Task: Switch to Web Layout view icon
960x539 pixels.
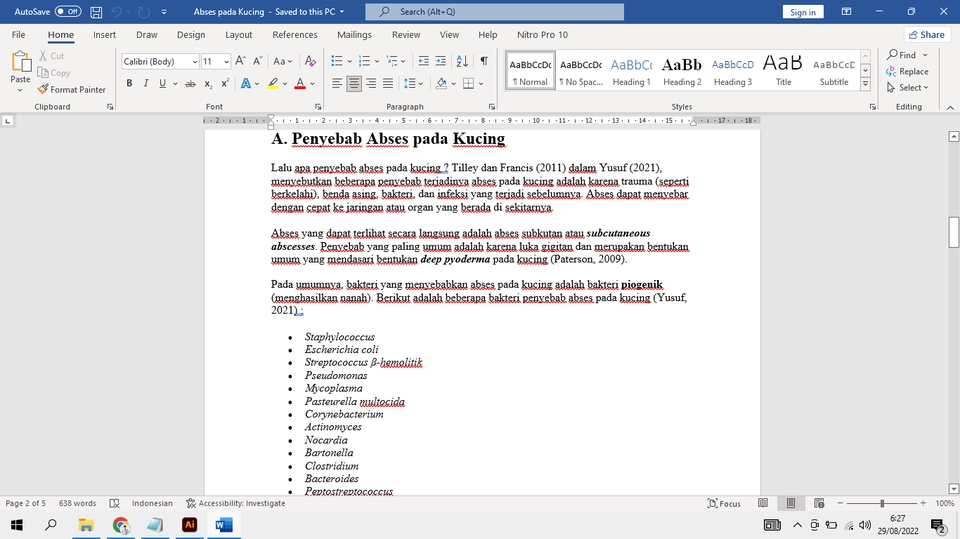Action: [819, 503]
